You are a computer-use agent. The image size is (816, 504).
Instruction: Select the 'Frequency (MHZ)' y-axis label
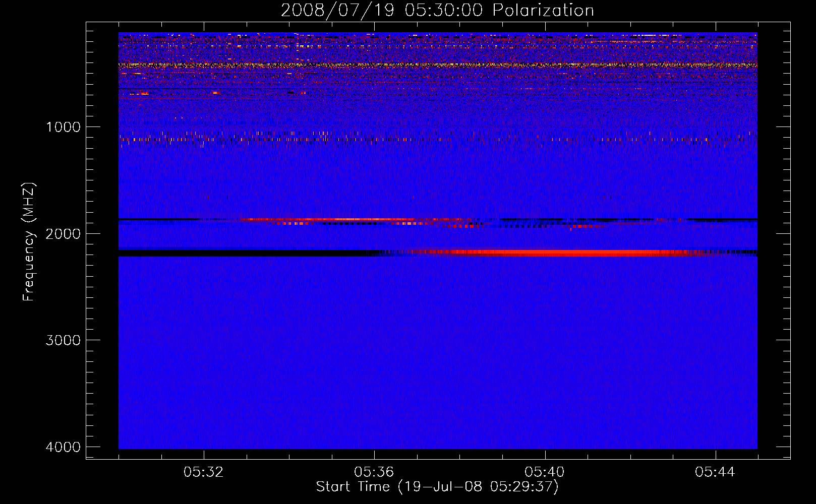coord(29,242)
